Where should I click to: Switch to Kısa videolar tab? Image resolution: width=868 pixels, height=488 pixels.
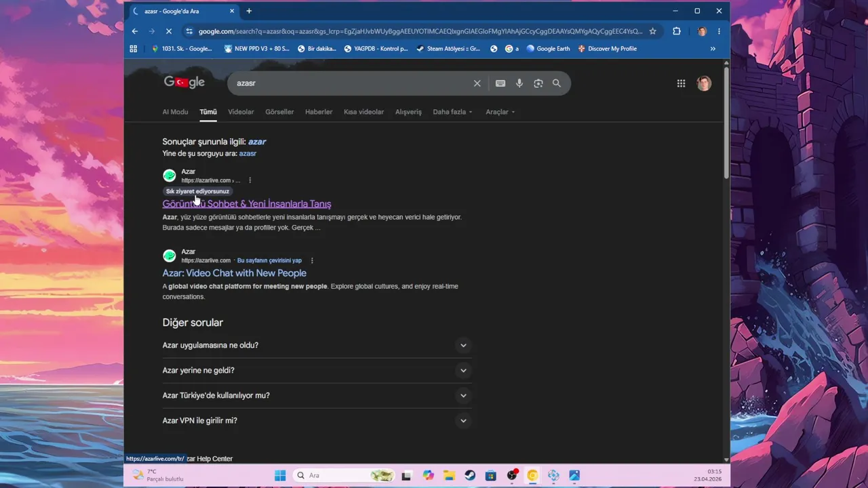(363, 112)
